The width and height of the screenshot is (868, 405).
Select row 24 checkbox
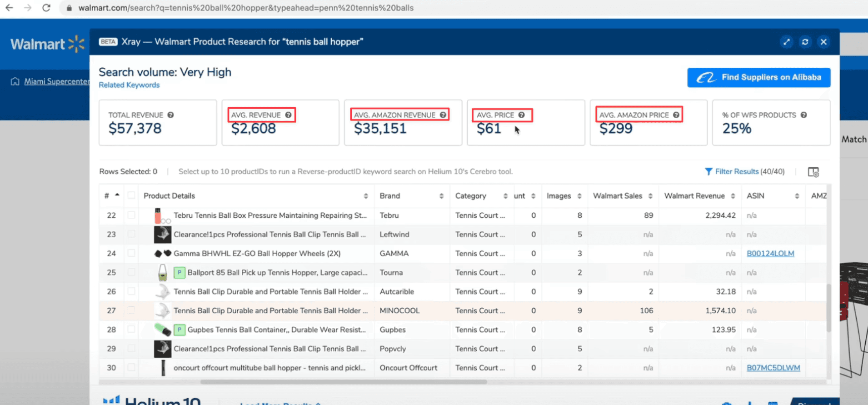pos(131,253)
